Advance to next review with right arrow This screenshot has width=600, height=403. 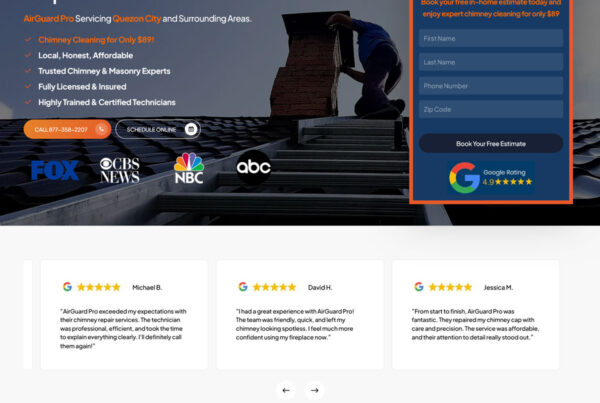tap(314, 390)
